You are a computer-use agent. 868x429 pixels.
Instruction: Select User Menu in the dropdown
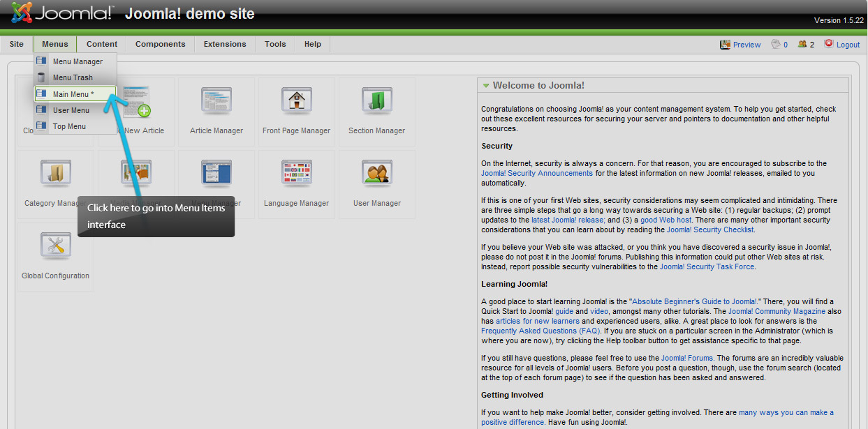coord(75,110)
